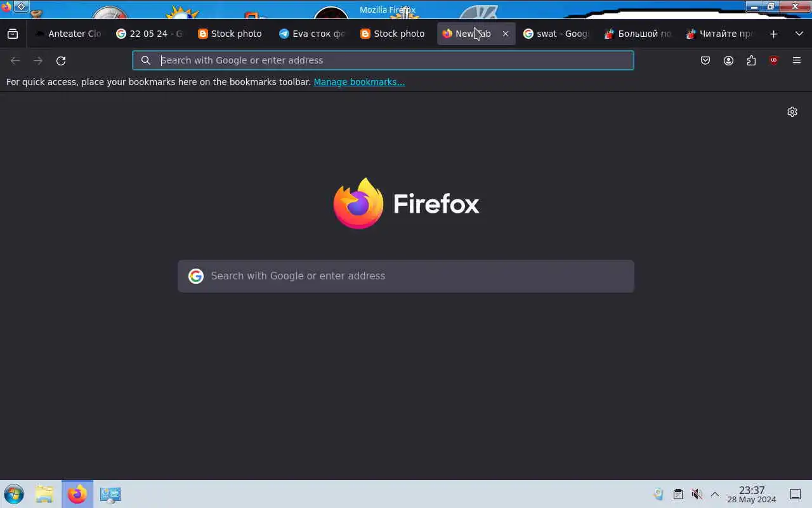Click the window menu icon in the title bar
The width and height of the screenshot is (812, 508).
[21, 6]
